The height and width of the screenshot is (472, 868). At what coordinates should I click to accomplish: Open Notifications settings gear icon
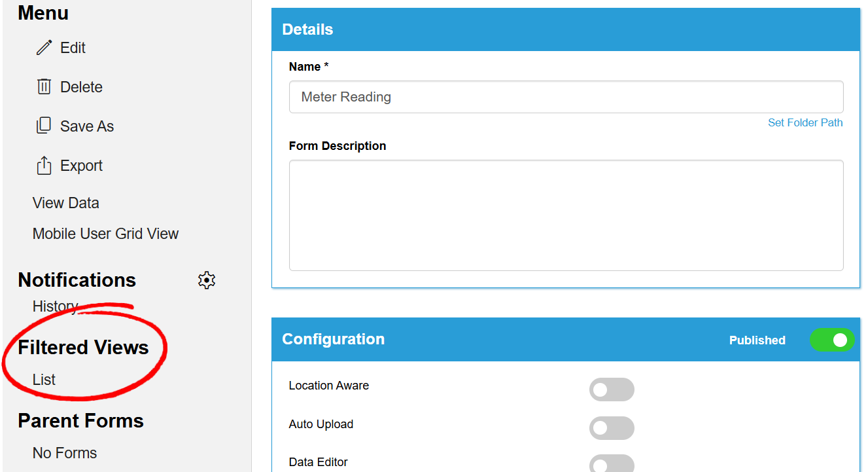[x=207, y=280]
